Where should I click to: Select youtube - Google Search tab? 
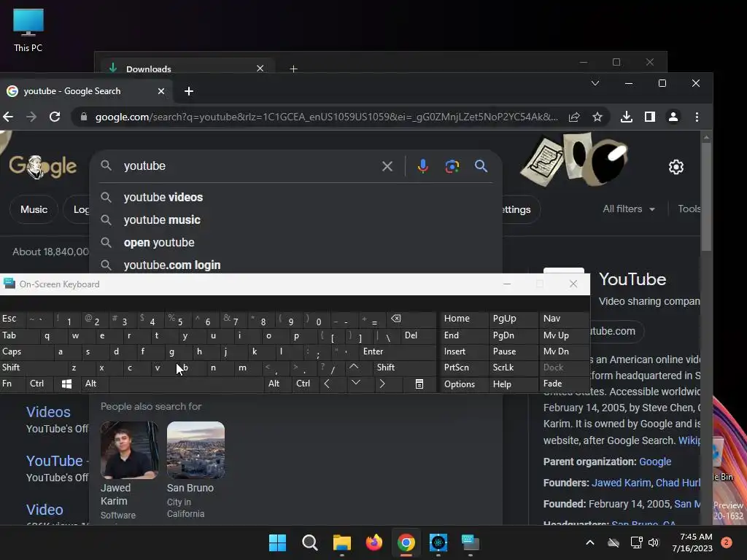tap(86, 91)
